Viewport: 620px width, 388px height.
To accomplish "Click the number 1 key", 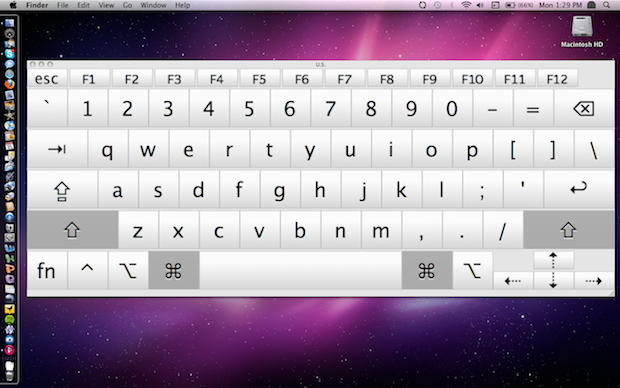I will pyautogui.click(x=88, y=108).
